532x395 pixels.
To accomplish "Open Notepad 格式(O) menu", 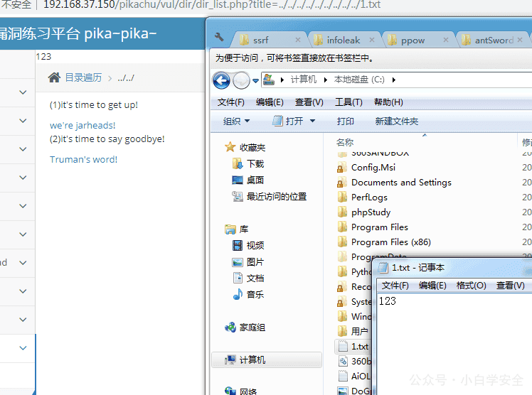I will click(472, 286).
